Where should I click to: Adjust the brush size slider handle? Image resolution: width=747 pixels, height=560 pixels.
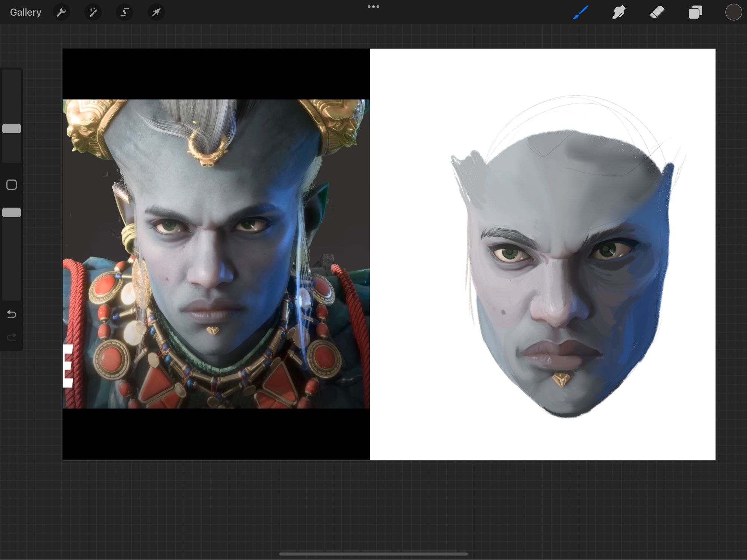tap(12, 128)
